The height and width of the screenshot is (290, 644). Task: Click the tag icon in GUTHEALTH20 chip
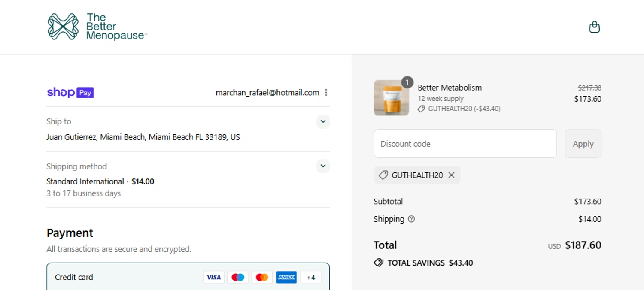pyautogui.click(x=383, y=175)
